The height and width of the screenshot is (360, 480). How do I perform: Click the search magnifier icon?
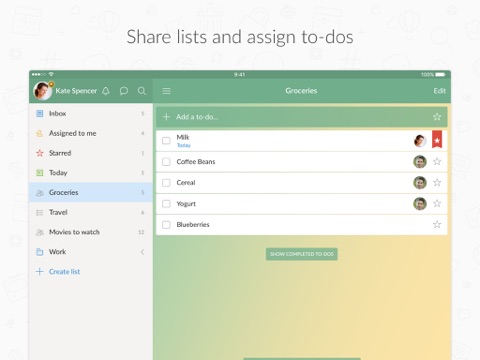tap(142, 91)
